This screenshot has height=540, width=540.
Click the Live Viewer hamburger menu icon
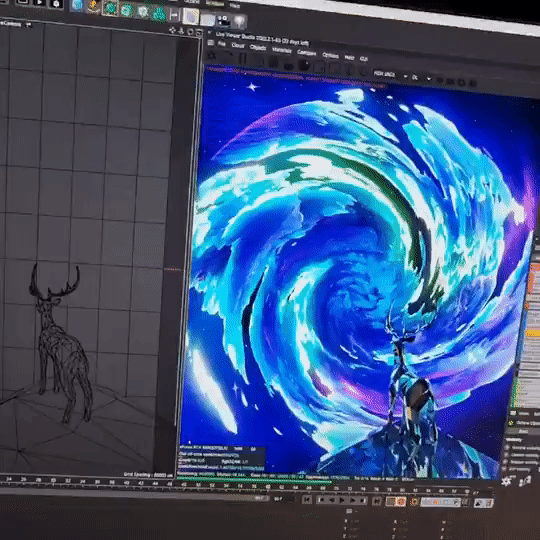[211, 43]
